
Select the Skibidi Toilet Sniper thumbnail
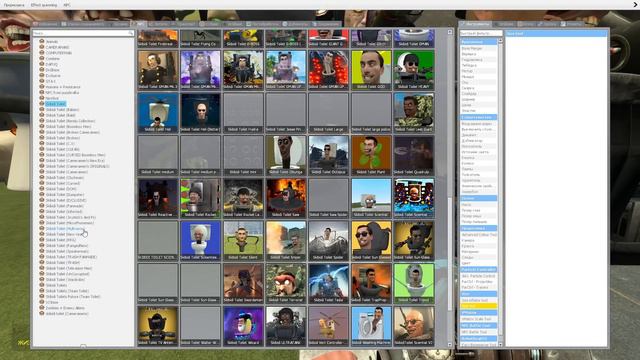pos(286,241)
